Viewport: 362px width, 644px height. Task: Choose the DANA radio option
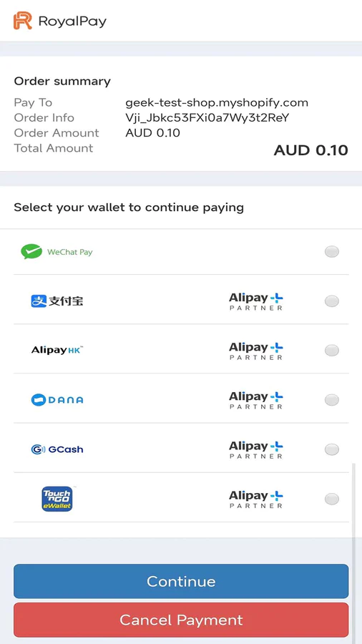coord(332,400)
